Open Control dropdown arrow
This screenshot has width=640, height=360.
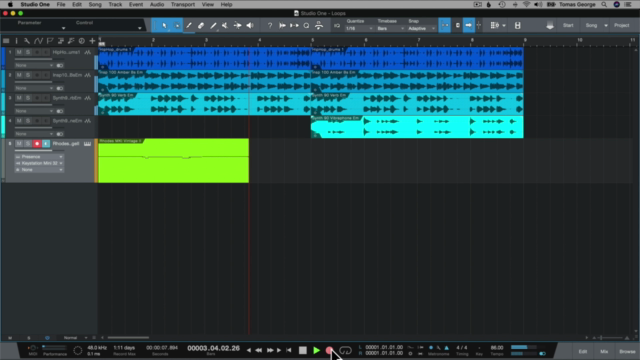click(x=140, y=28)
